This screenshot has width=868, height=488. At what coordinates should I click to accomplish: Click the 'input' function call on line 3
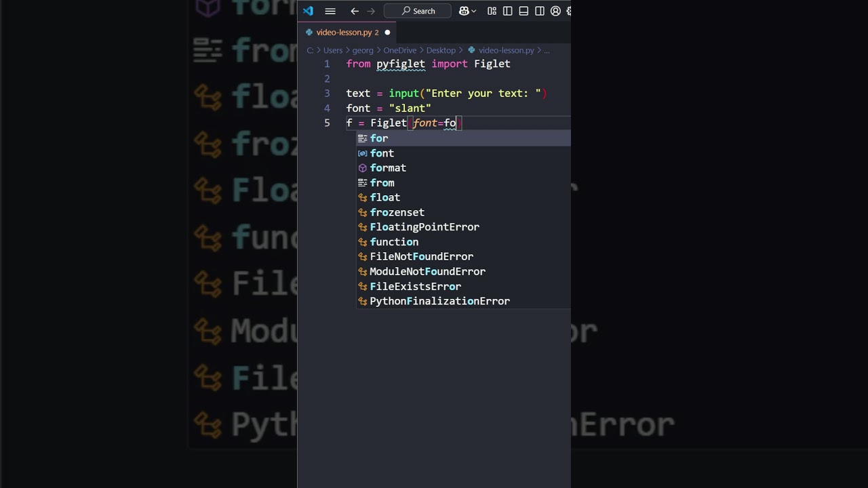[404, 94]
